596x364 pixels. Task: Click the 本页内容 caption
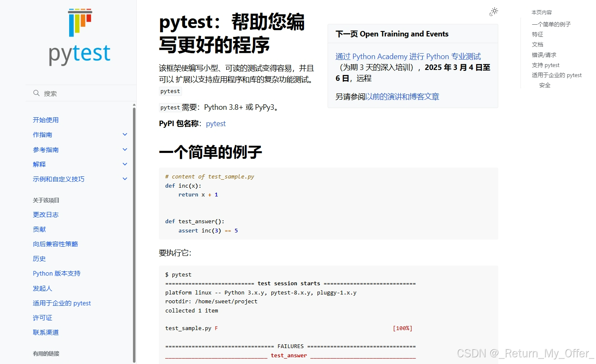pyautogui.click(x=541, y=12)
